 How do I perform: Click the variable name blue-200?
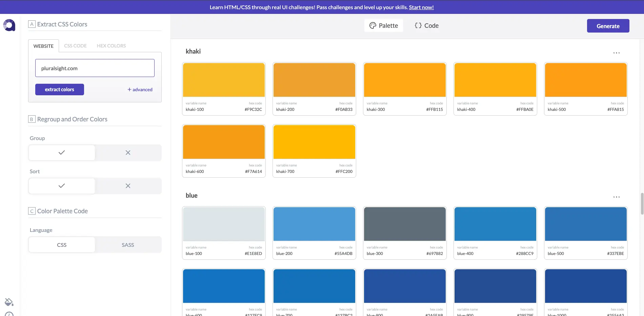point(284,254)
